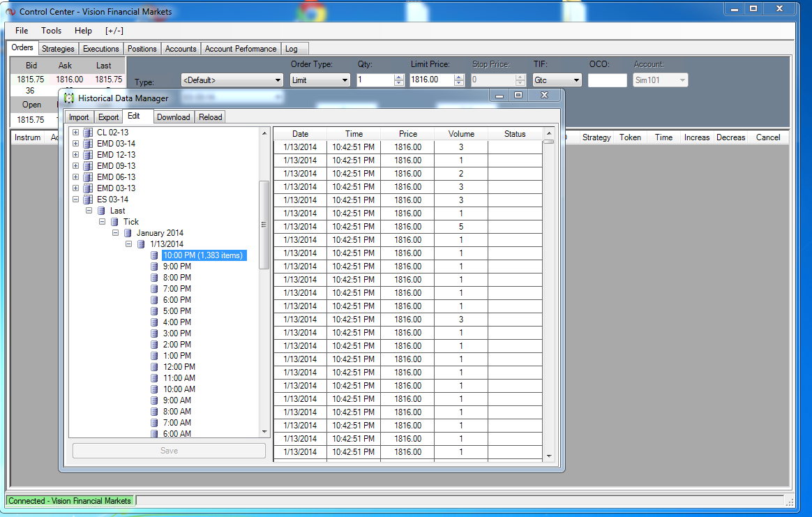
Task: Expand the EMD 12-13 tree node
Action: point(75,155)
